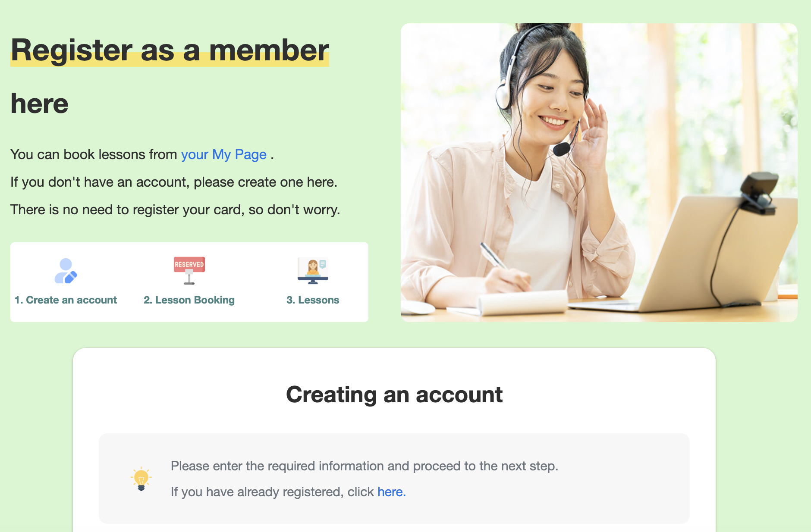
Task: Select the "1. Create an account" step label
Action: 66,300
